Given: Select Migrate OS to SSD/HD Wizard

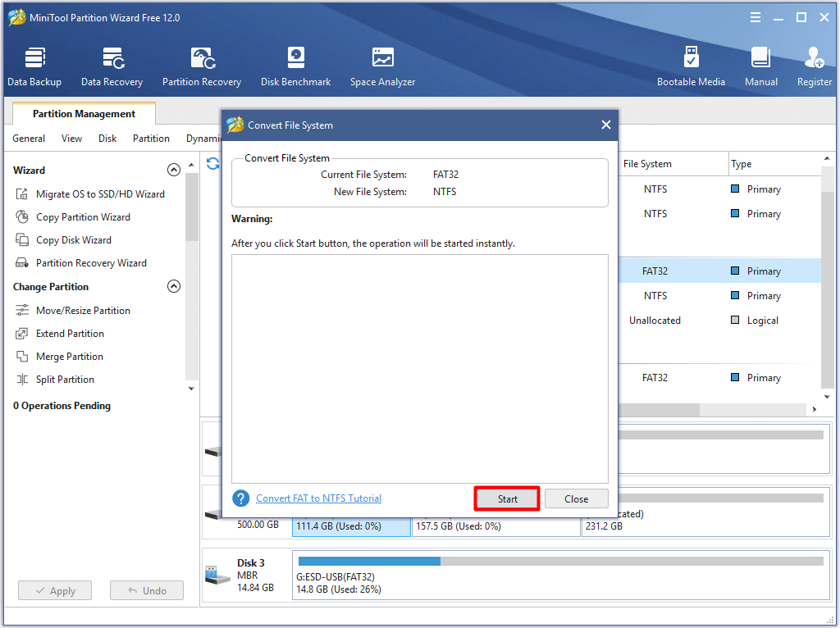Looking at the screenshot, I should coord(100,193).
